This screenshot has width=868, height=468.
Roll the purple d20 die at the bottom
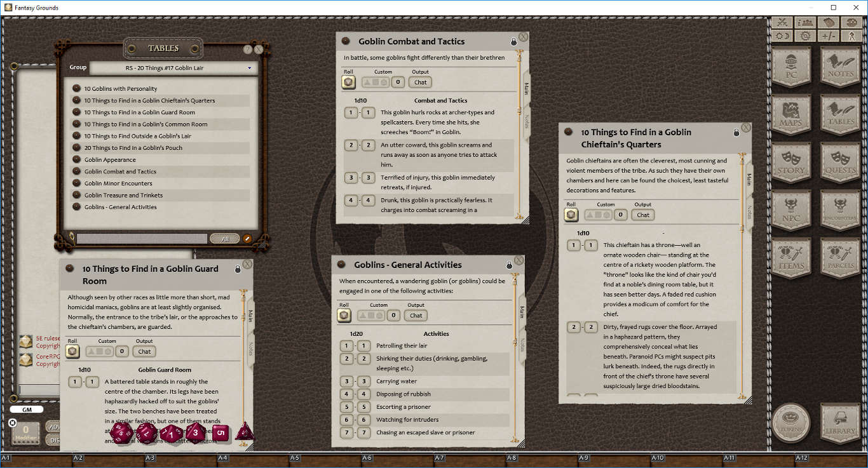tap(121, 432)
